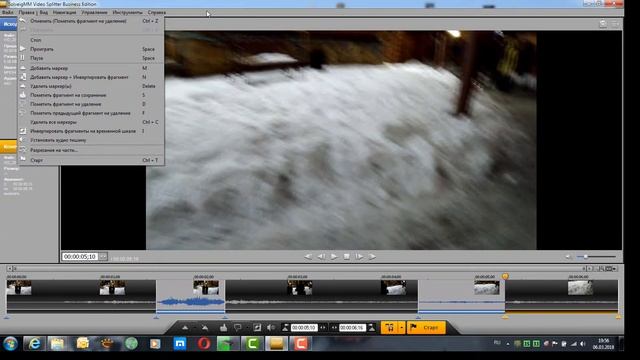Click the speaker audio silence icon

click(271, 328)
